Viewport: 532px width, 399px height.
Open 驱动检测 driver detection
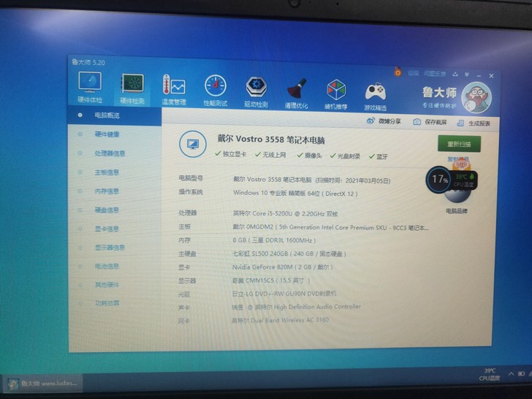256,92
